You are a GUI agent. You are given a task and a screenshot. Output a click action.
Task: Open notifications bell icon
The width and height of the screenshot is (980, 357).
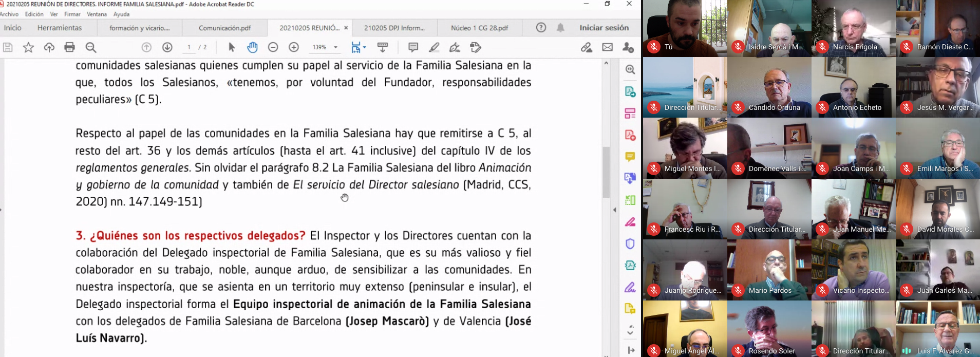pos(560,28)
